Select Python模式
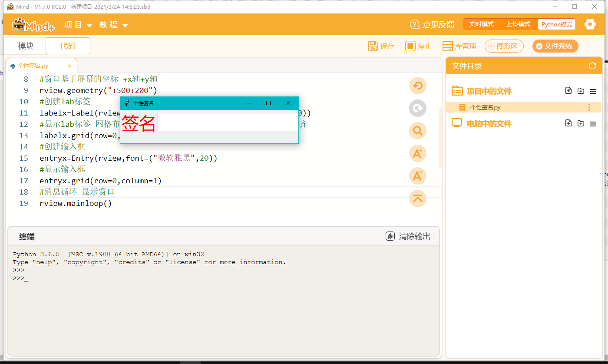 tap(557, 24)
